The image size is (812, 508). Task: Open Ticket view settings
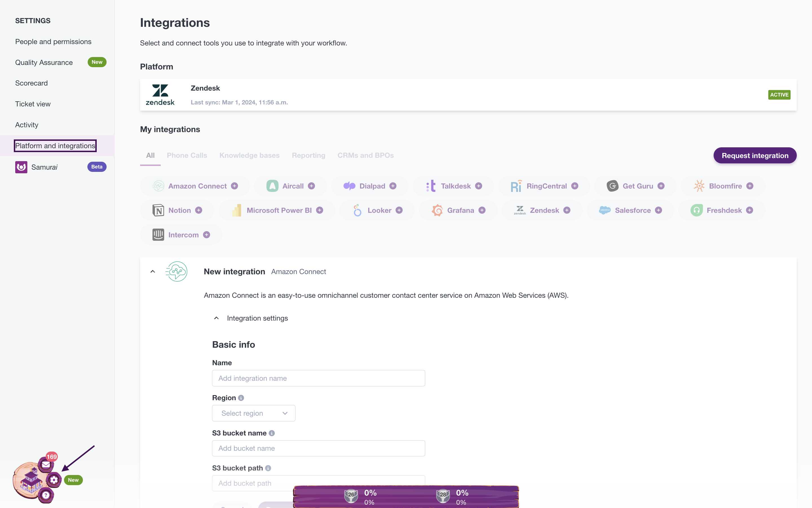pos(33,104)
